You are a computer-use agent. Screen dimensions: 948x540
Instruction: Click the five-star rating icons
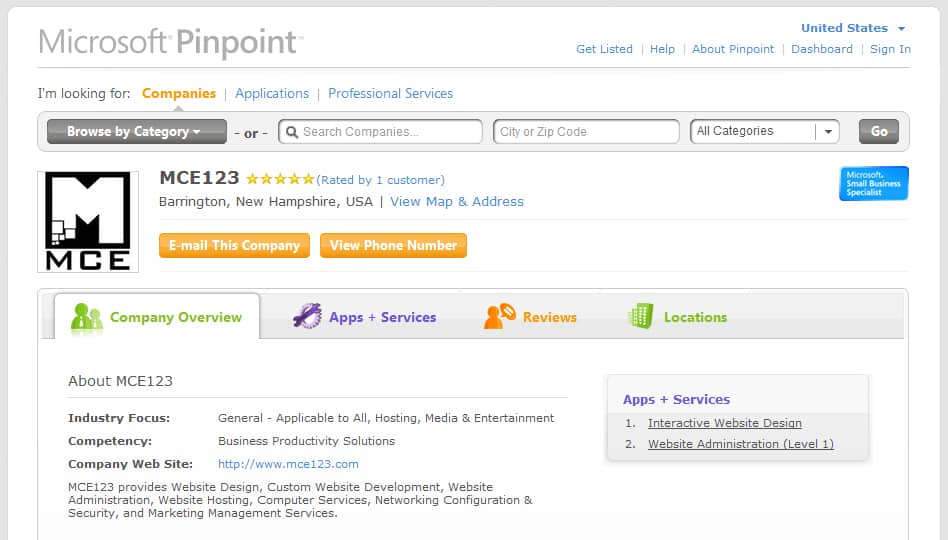pyautogui.click(x=280, y=179)
